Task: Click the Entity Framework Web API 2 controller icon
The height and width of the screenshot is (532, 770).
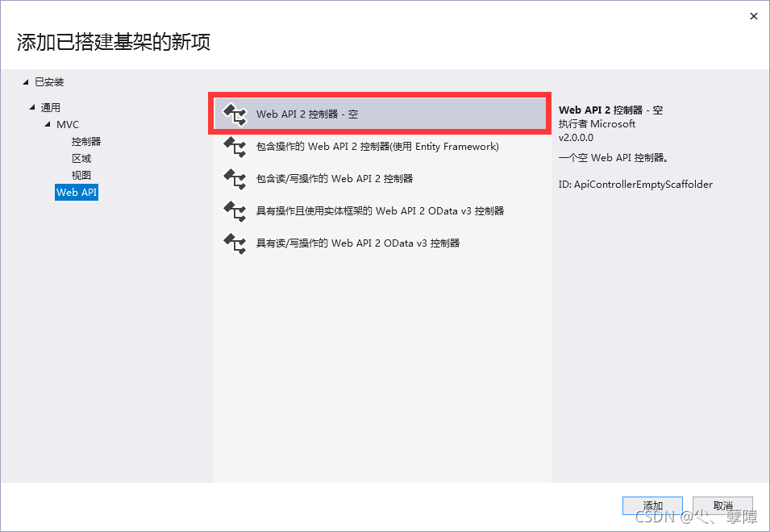Action: coord(235,147)
